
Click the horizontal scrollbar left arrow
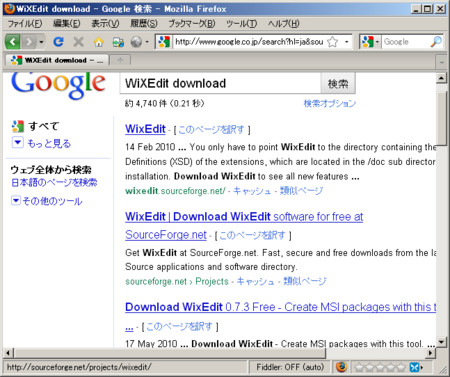(9, 353)
